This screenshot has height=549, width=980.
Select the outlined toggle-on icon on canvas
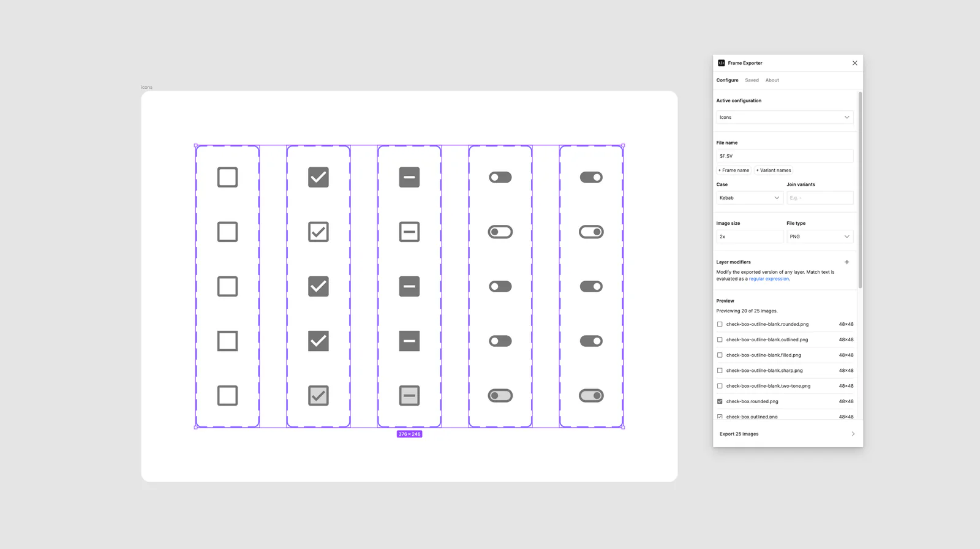pos(591,232)
